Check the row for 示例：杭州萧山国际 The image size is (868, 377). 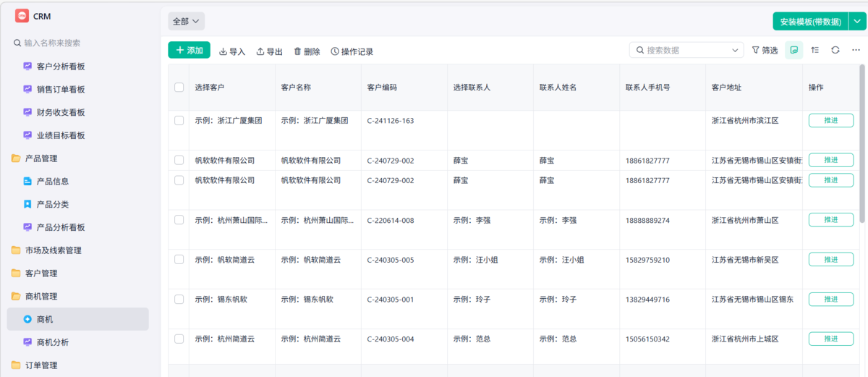click(x=179, y=220)
